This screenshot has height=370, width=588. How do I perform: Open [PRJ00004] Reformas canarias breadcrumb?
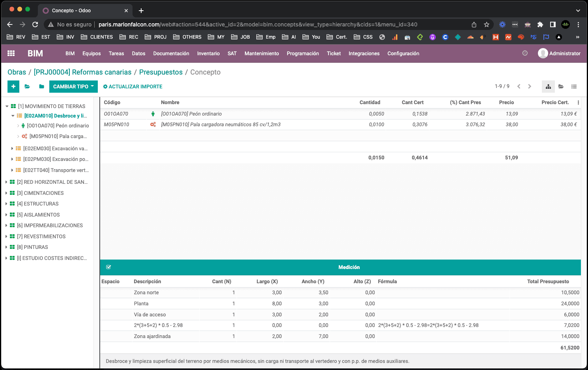point(82,72)
